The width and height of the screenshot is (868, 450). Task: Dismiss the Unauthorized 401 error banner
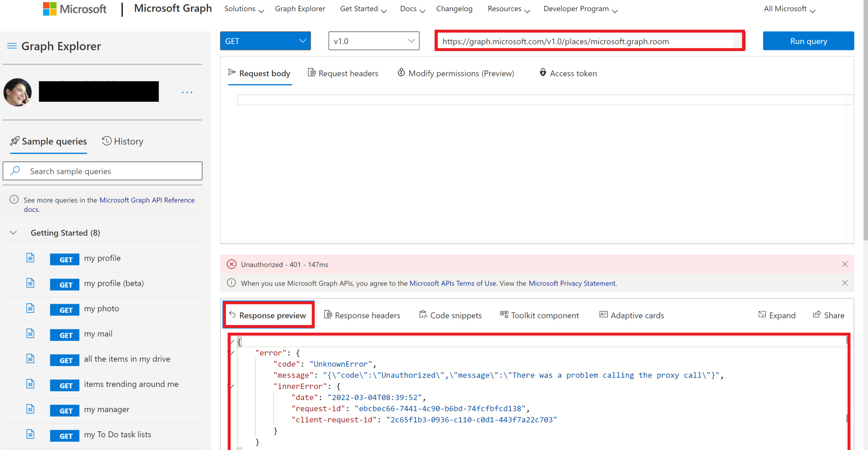click(845, 264)
